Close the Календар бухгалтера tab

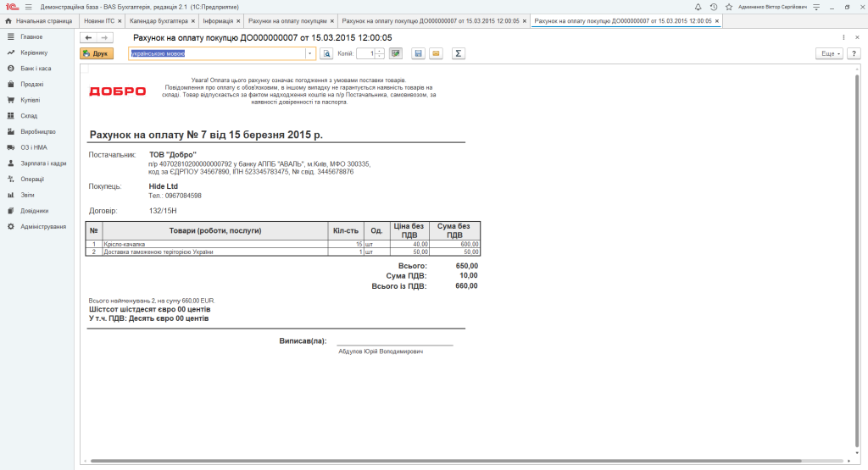pyautogui.click(x=193, y=21)
